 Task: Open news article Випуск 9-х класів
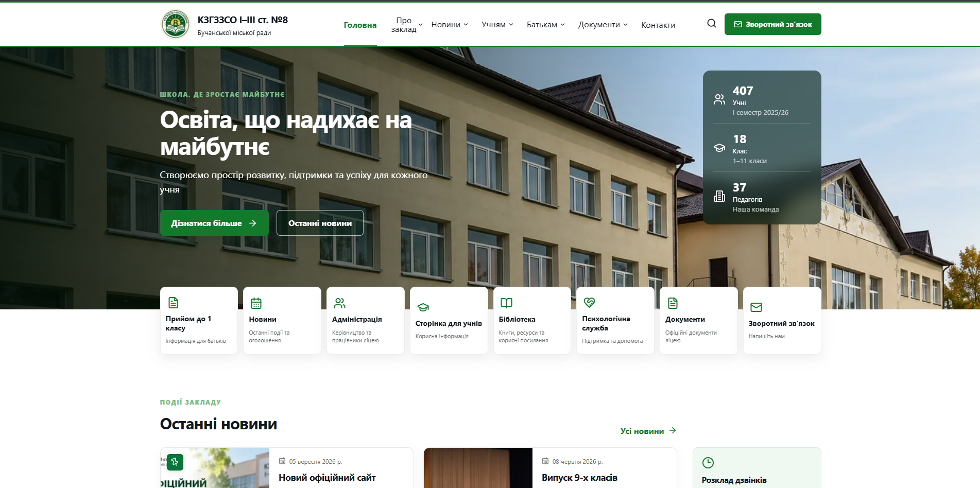click(579, 478)
